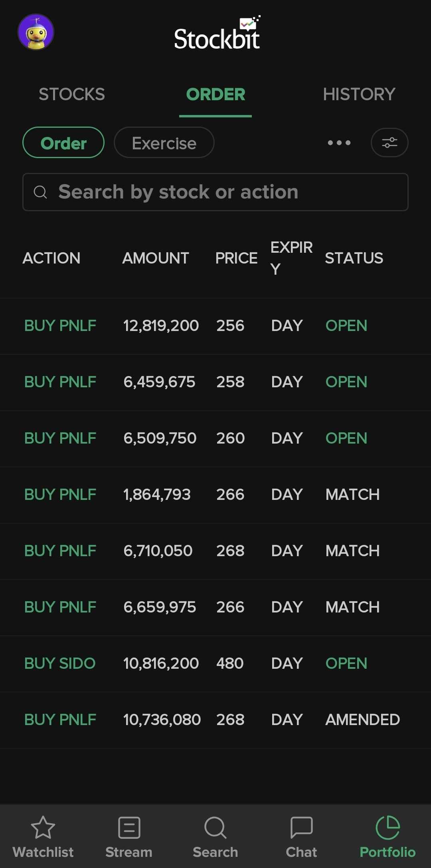431x868 pixels.
Task: Sort by the AMOUNT column header
Action: (x=156, y=258)
